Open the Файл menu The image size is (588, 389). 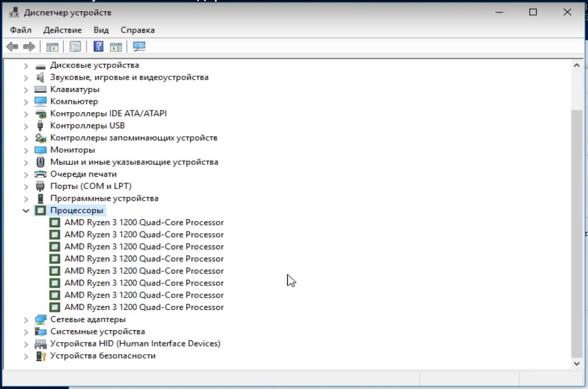coord(21,30)
